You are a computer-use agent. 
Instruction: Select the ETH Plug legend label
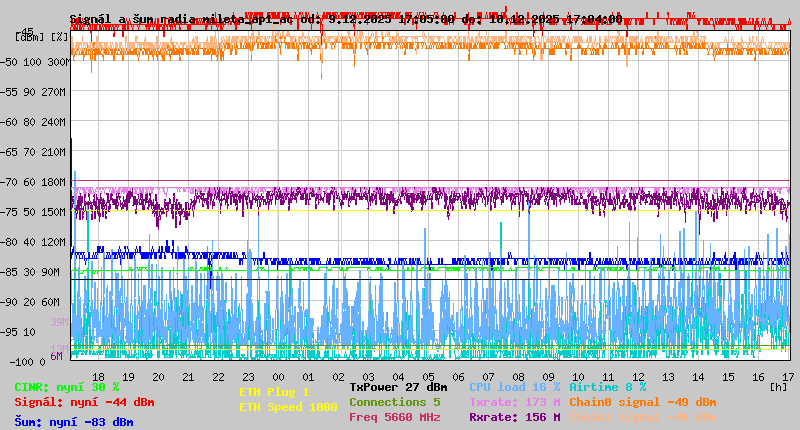(x=274, y=392)
